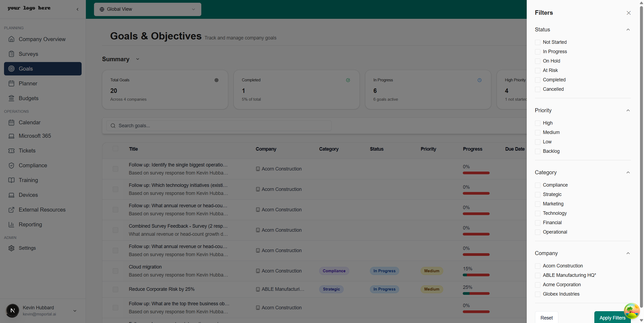Check the In Progress status filter
This screenshot has width=644, height=323.
[x=537, y=52]
